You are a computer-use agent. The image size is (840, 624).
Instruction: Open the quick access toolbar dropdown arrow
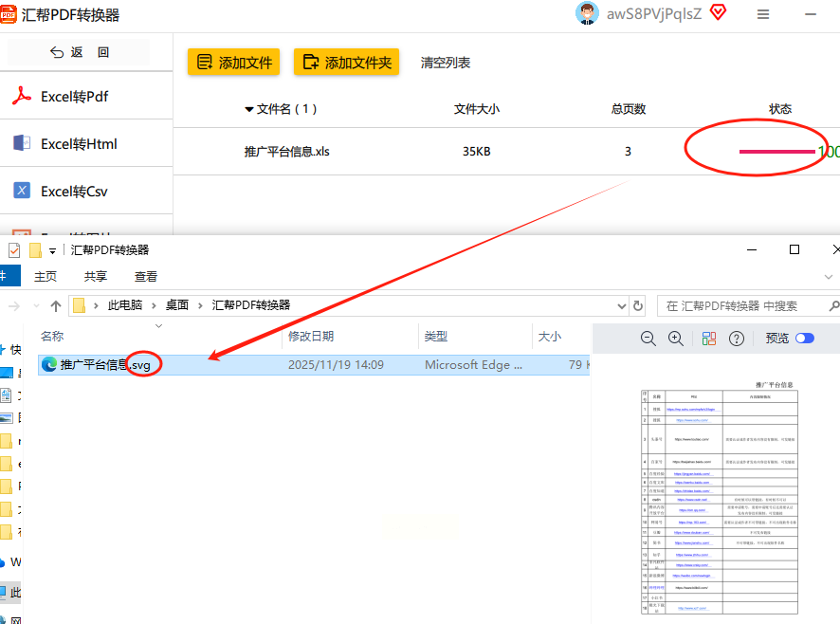point(52,250)
